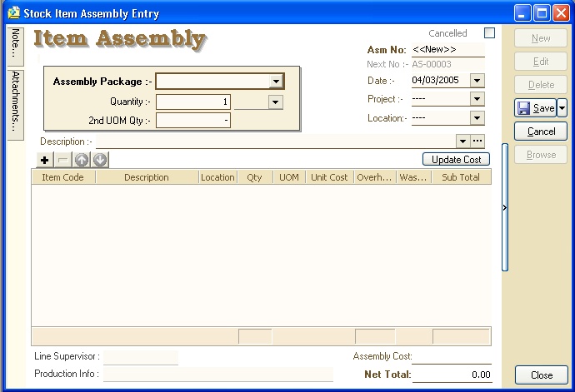
Task: Click the ellipsis button beside Description field
Action: coord(477,141)
